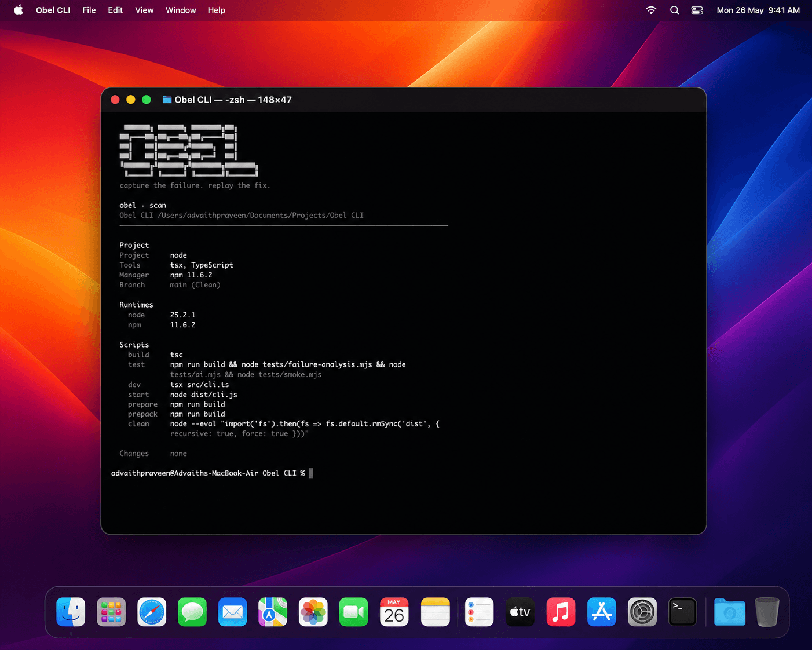The width and height of the screenshot is (812, 650).
Task: Click the branch value 'main (Clean)'
Action: 195,284
